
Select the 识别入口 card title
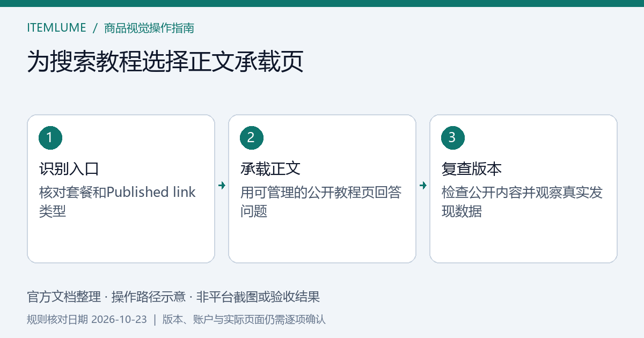click(69, 169)
